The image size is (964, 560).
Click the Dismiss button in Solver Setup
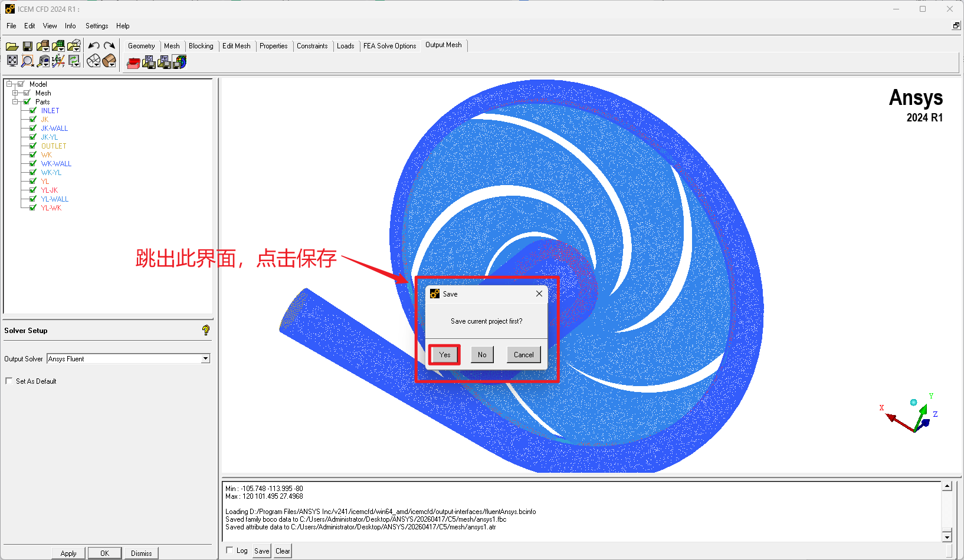(x=142, y=553)
